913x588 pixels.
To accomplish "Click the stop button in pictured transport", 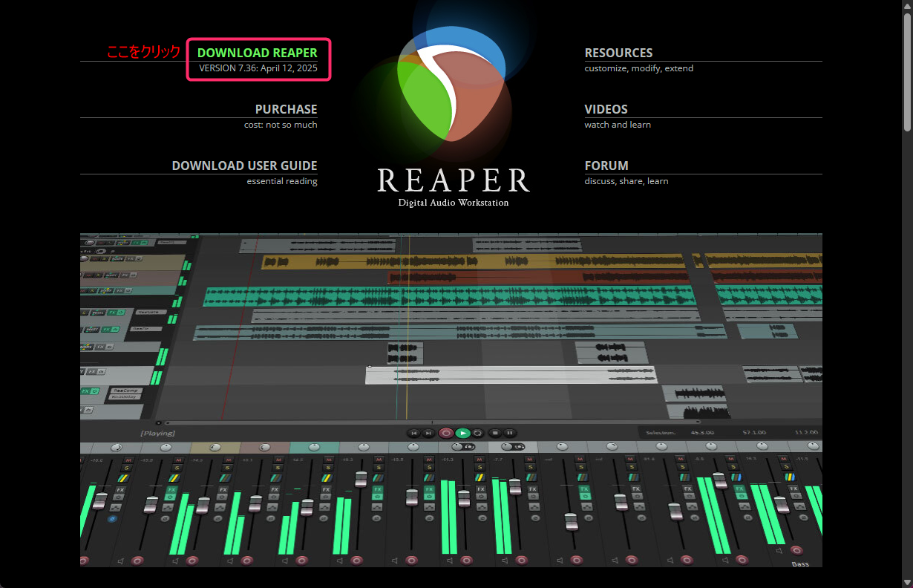I will 495,433.
